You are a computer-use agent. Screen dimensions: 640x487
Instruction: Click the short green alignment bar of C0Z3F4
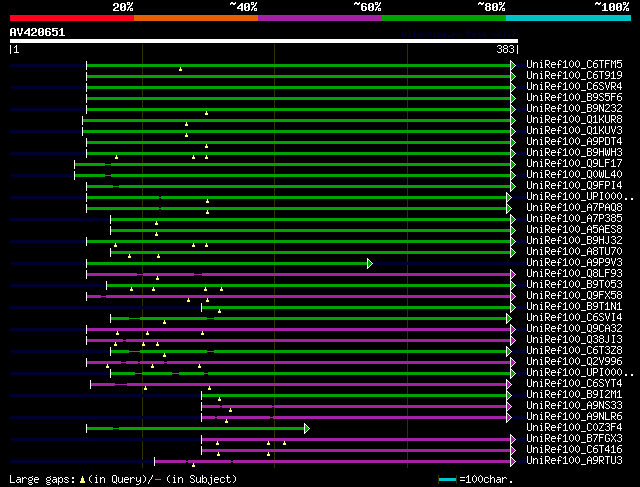[x=196, y=429]
